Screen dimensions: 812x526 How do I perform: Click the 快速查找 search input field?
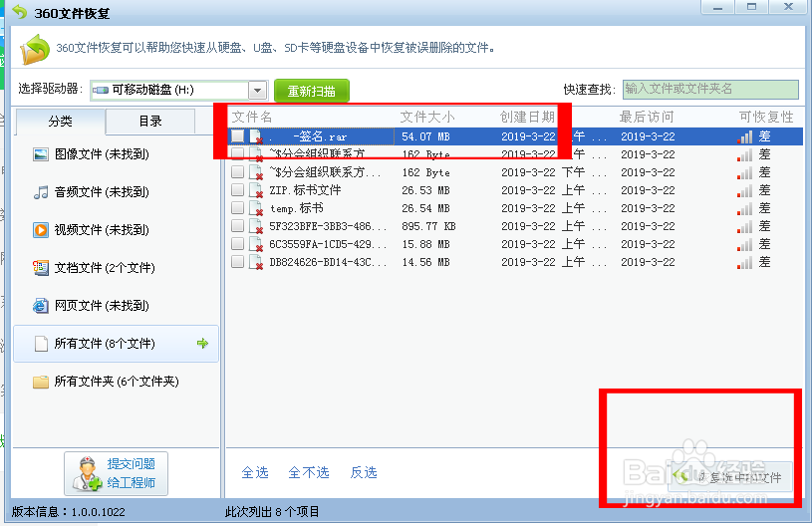click(710, 89)
